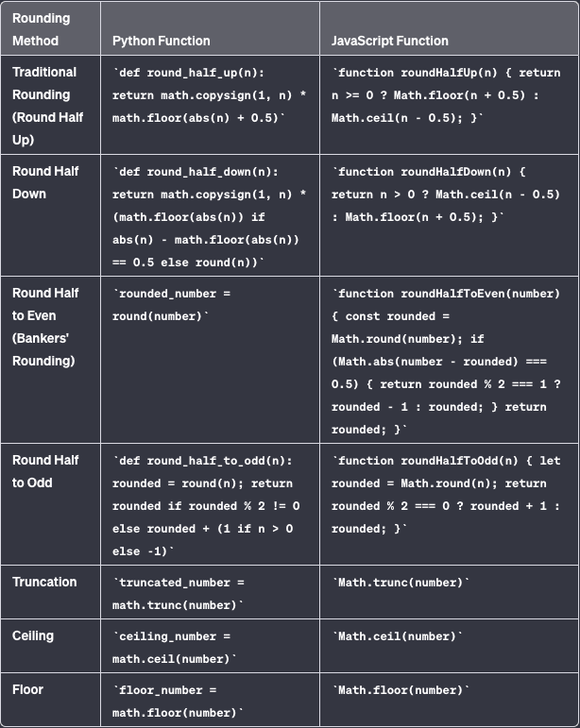Click the JavaScript "Math.trunc(number)" cell
Image resolution: width=580 pixels, height=728 pixels.
401,583
